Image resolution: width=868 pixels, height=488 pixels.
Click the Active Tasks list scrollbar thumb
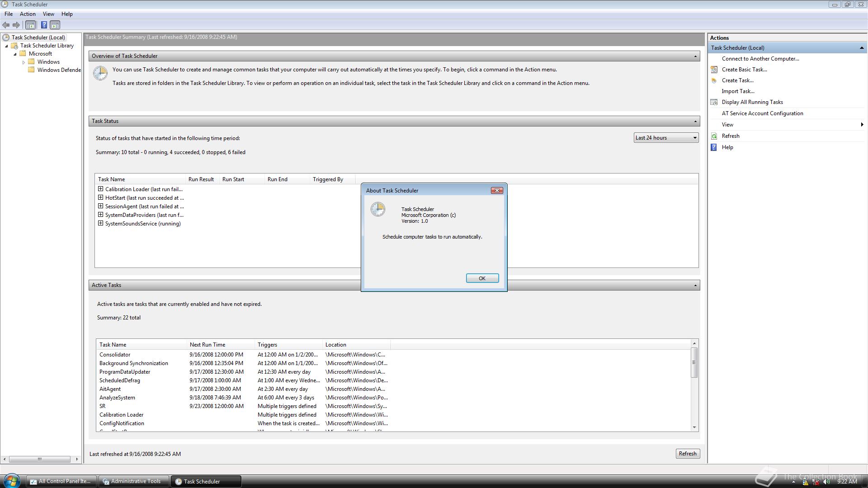(x=694, y=362)
